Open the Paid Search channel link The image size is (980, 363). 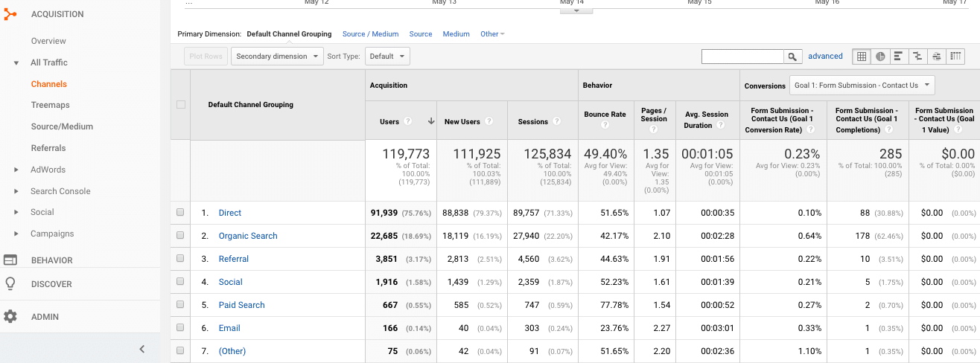242,305
